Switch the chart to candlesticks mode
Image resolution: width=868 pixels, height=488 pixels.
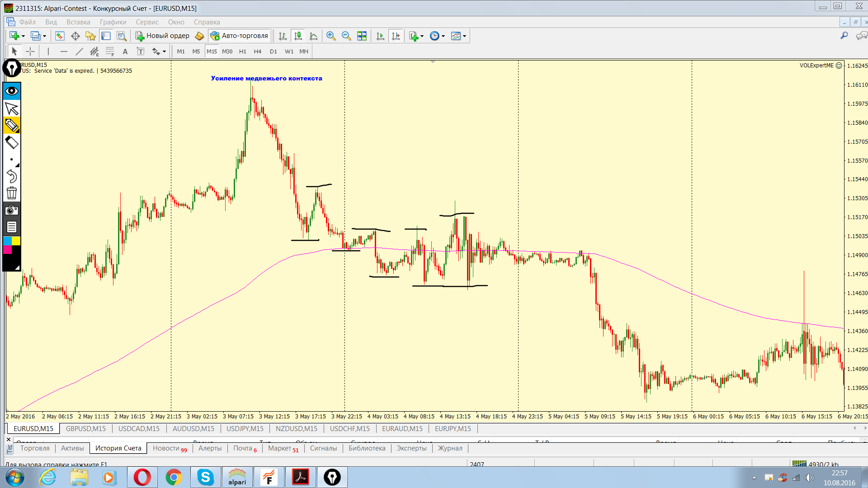[298, 36]
